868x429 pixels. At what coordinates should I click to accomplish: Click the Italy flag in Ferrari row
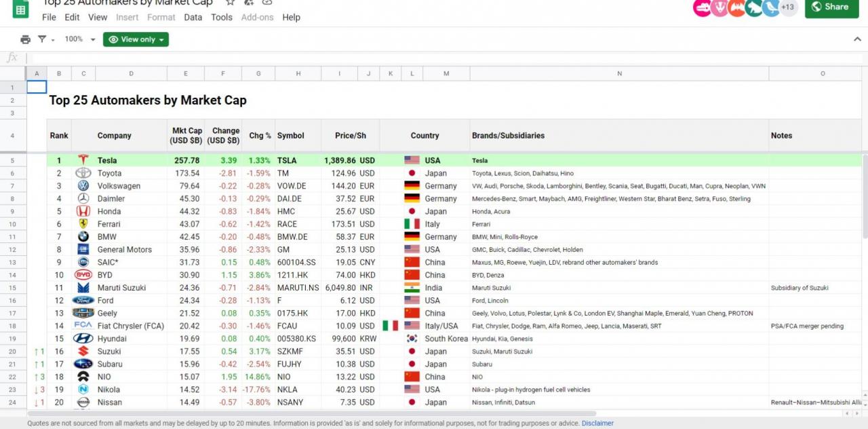pyautogui.click(x=412, y=224)
